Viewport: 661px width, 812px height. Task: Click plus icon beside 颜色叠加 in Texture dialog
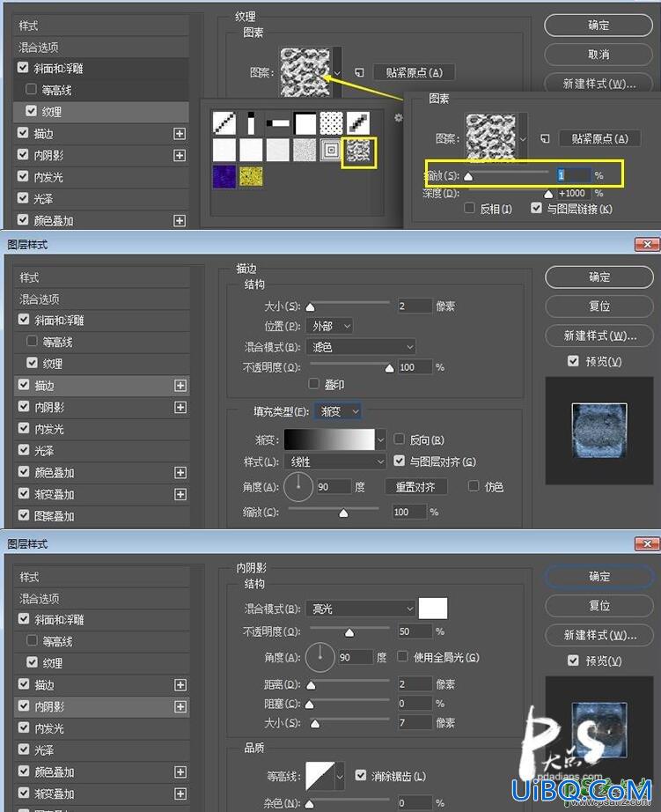179,220
